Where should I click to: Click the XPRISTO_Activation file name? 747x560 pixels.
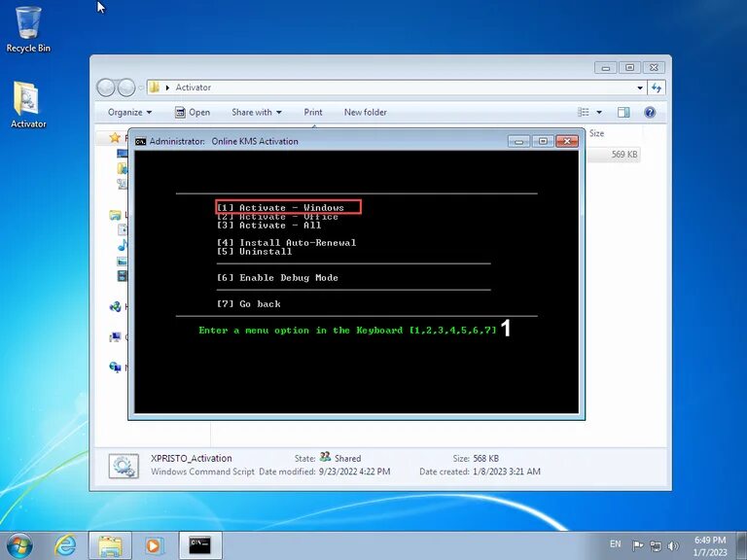(192, 458)
